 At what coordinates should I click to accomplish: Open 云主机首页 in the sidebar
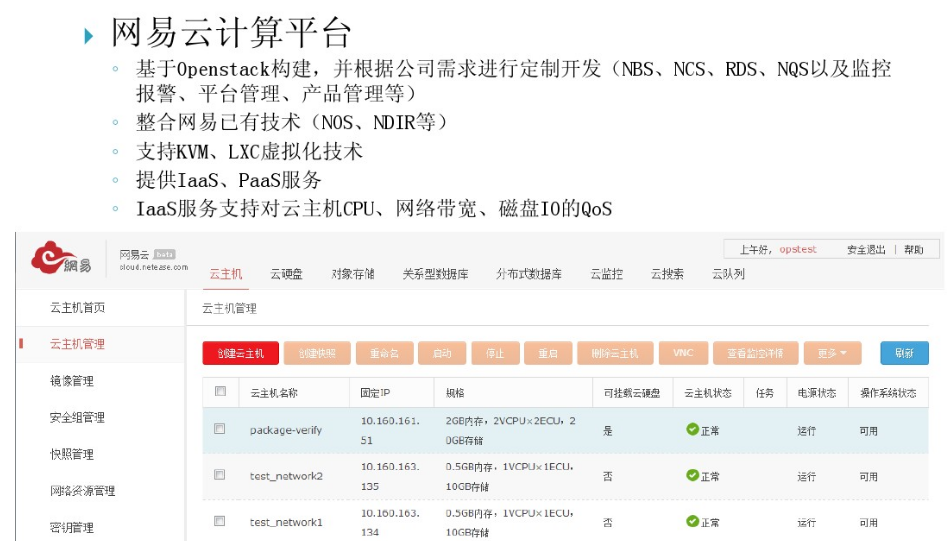pyautogui.click(x=78, y=308)
